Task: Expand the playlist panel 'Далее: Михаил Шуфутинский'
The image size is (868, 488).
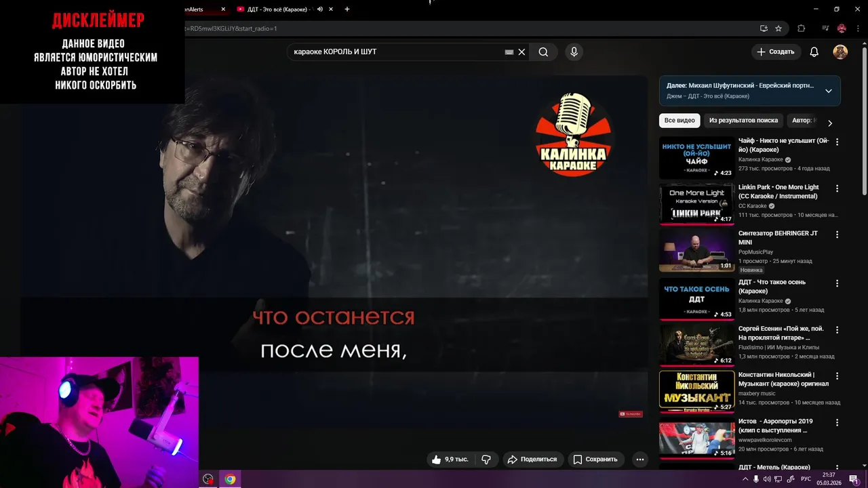Action: [828, 91]
